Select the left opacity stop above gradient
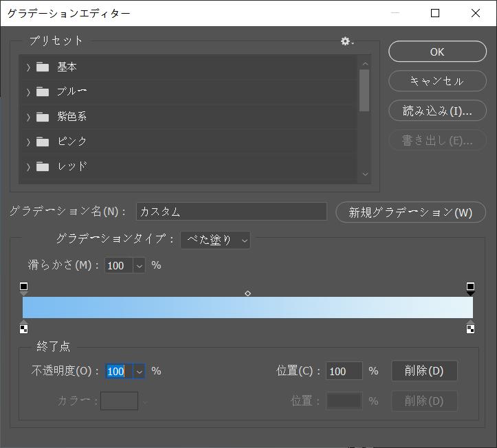497x448 pixels. [x=24, y=287]
